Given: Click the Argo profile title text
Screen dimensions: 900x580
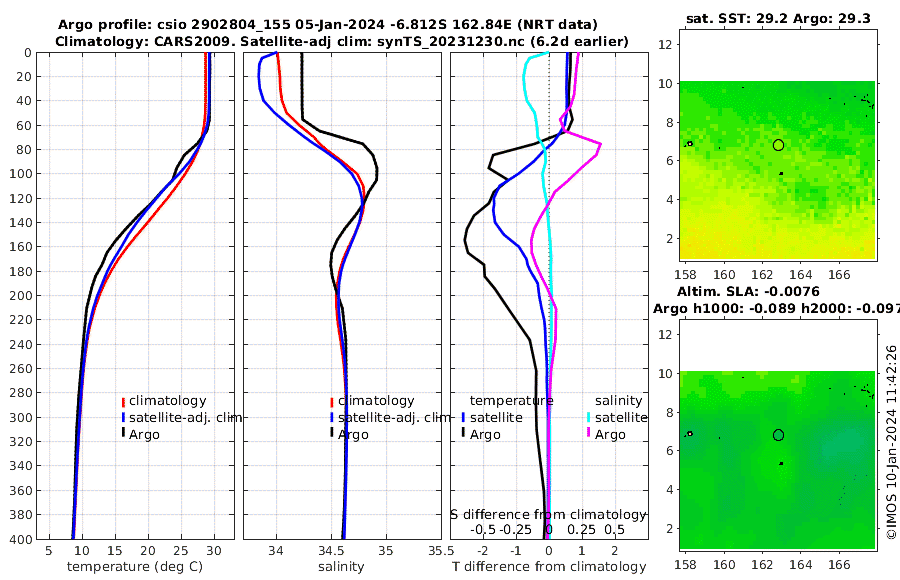Looking at the screenshot, I should 328,25.
